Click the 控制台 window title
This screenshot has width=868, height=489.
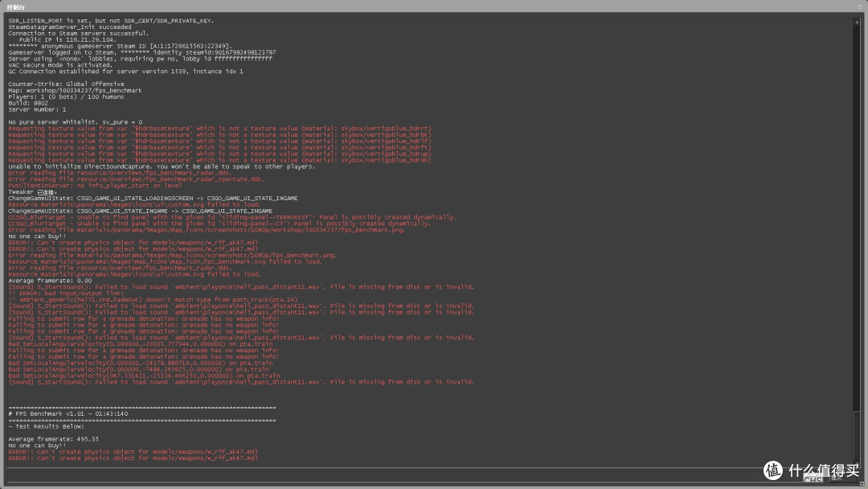coord(15,7)
